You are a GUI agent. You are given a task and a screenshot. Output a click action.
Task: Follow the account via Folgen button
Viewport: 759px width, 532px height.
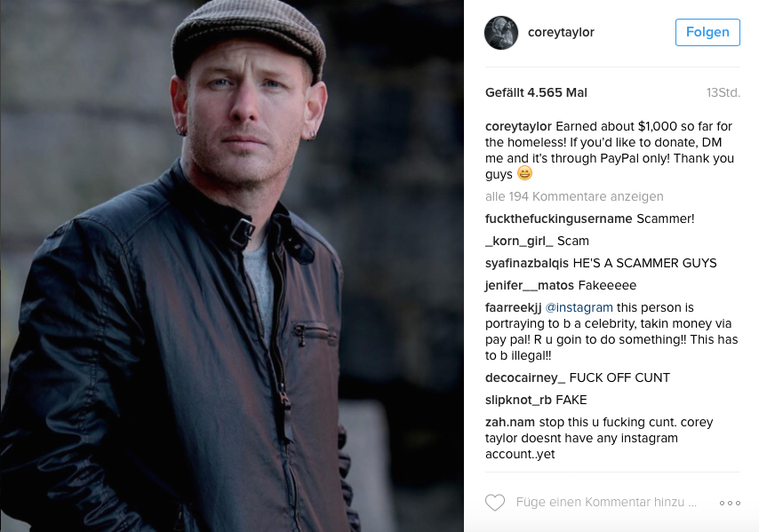click(x=707, y=32)
